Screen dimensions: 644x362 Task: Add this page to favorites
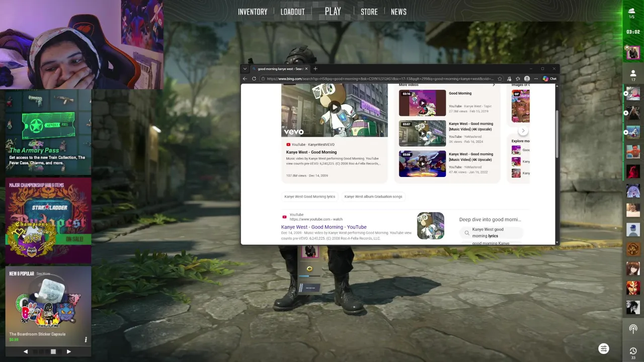[x=499, y=78]
